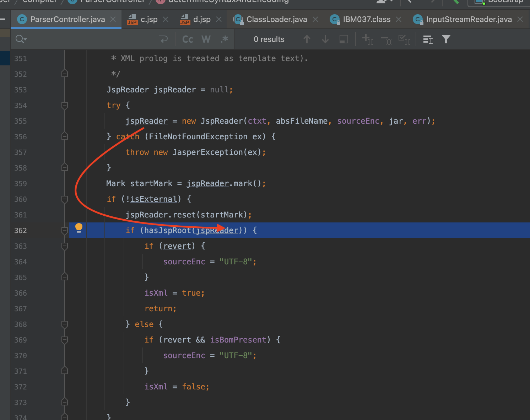Screen dimensions: 530x420
Task: Click isXml = false statement
Action: (x=177, y=387)
